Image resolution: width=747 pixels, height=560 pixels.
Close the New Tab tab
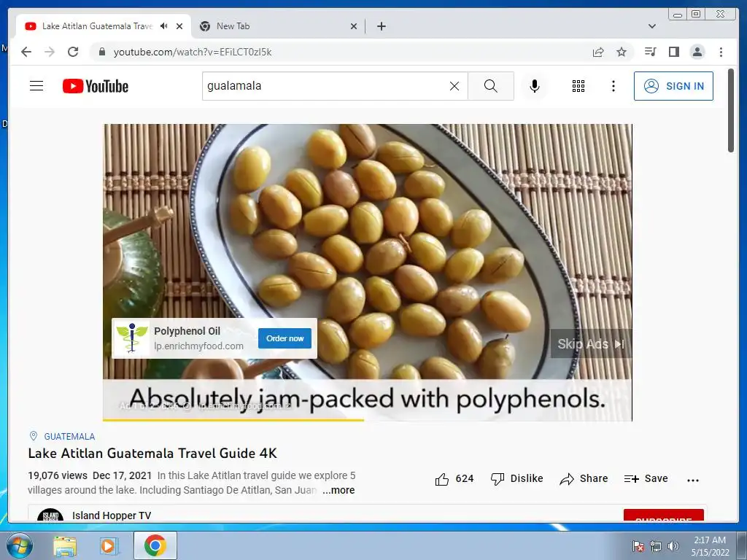click(354, 26)
